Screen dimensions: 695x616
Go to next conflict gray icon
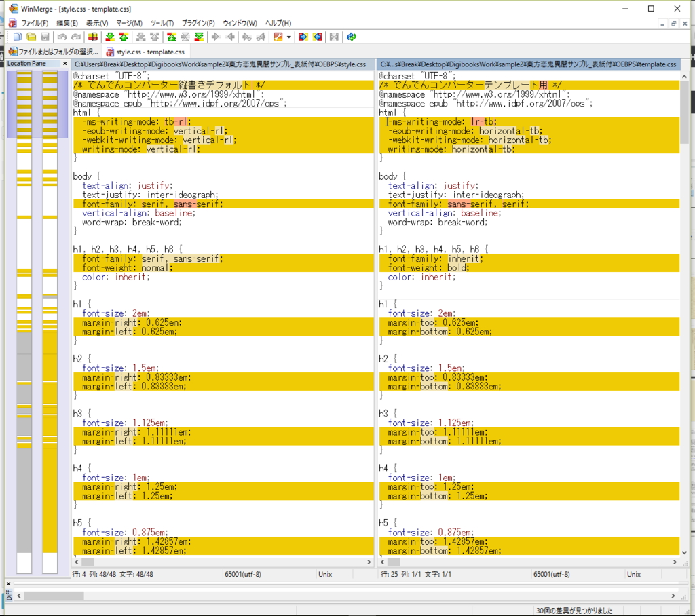(x=141, y=37)
